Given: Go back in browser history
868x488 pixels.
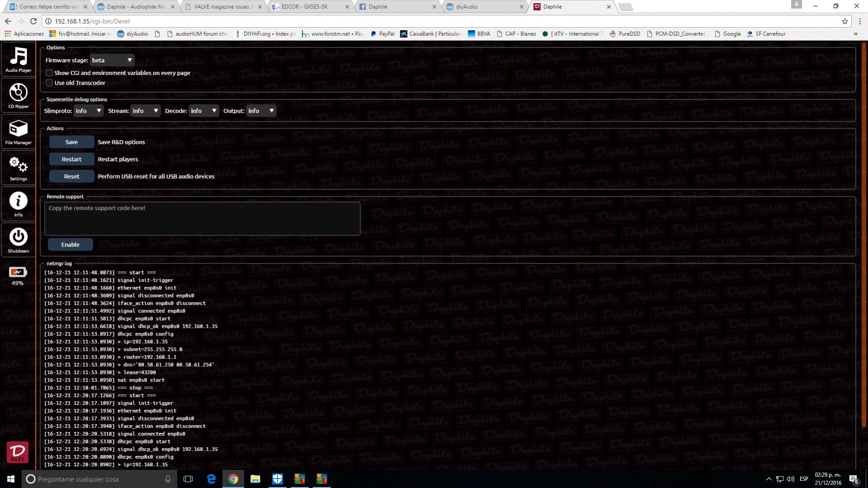Looking at the screenshot, I should coord(8,21).
